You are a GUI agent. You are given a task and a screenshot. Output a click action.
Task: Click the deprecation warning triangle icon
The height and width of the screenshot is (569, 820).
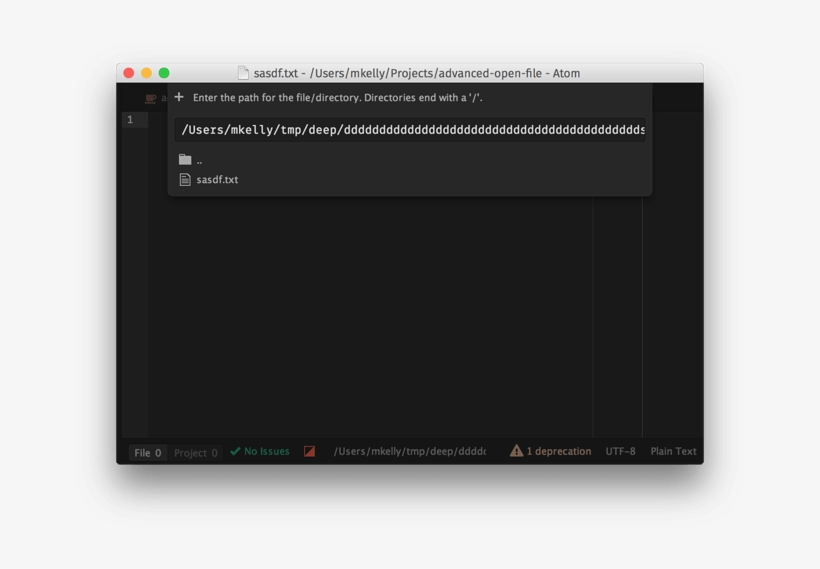click(516, 450)
